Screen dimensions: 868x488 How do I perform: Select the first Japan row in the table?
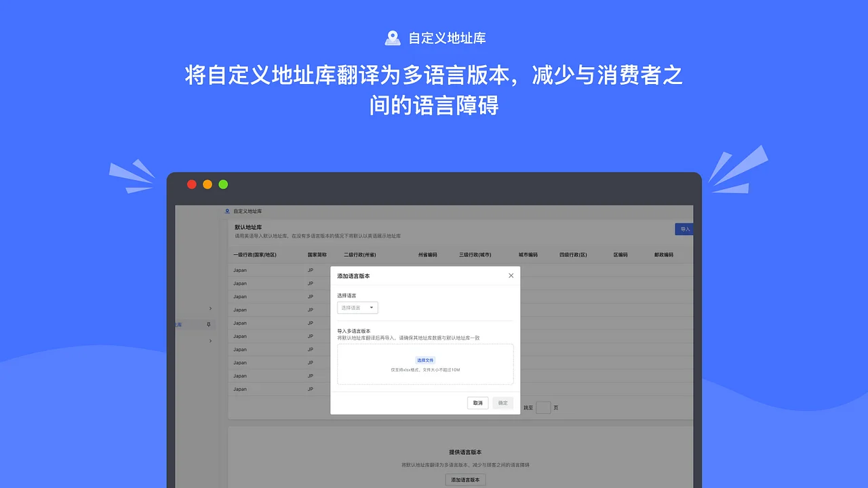pos(264,270)
